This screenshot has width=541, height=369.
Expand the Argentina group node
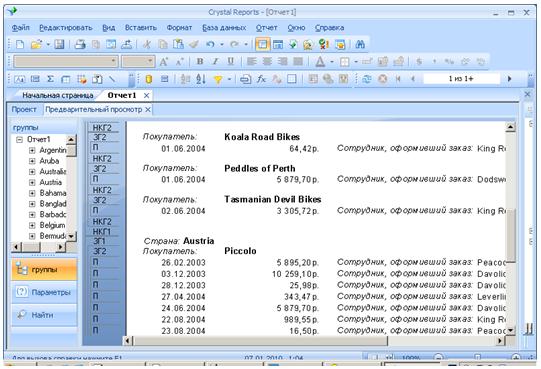pyautogui.click(x=32, y=150)
